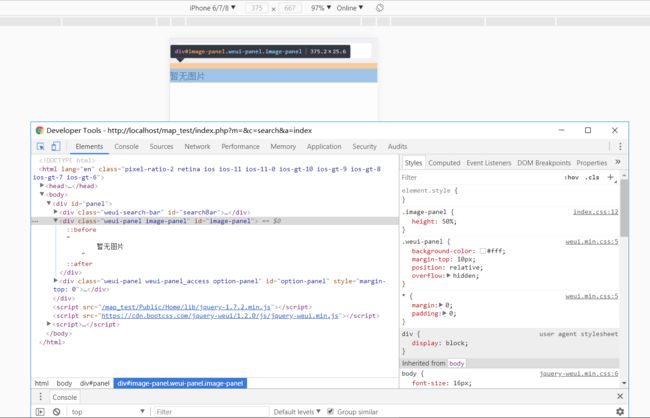Open the Audits tab
The image size is (650, 418).
(x=398, y=146)
